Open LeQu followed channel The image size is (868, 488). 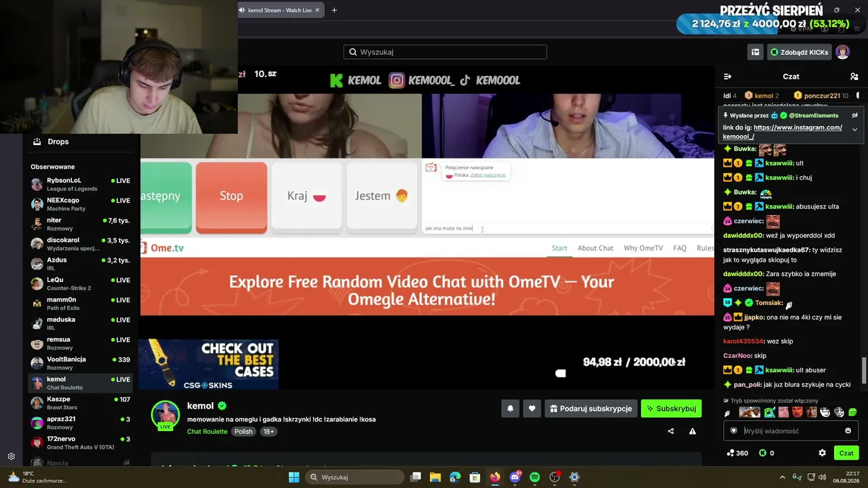point(81,283)
